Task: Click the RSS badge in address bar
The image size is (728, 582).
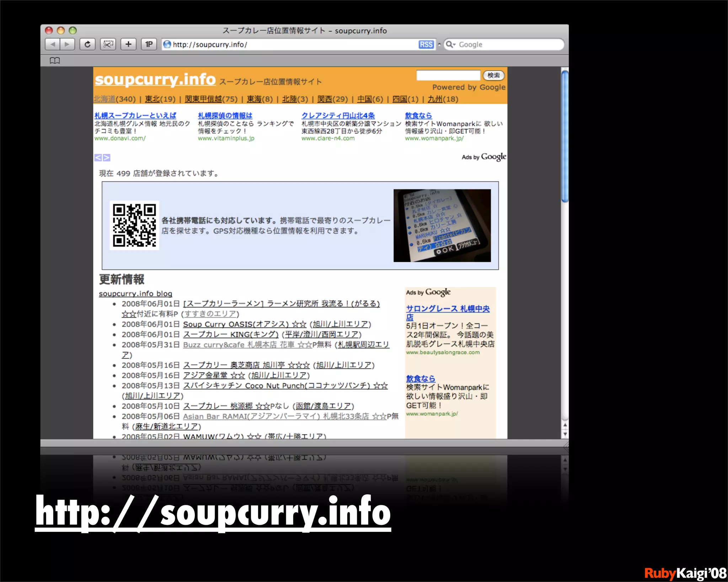Action: point(426,44)
